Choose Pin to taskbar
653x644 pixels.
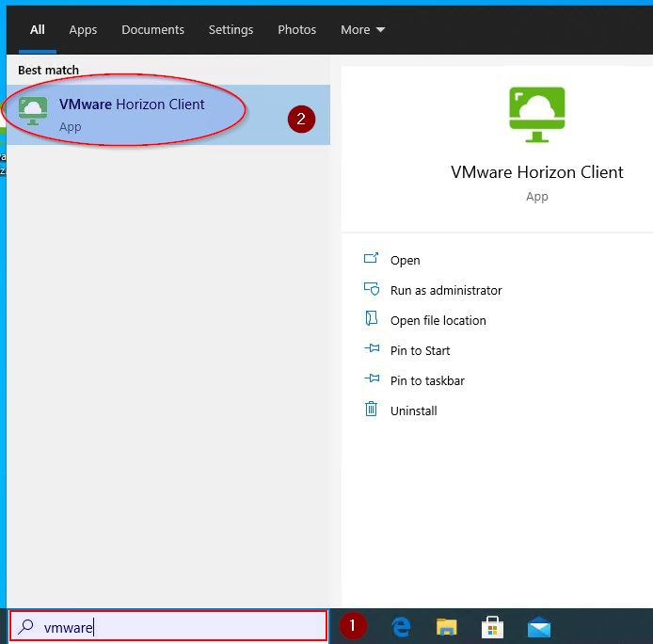(427, 380)
